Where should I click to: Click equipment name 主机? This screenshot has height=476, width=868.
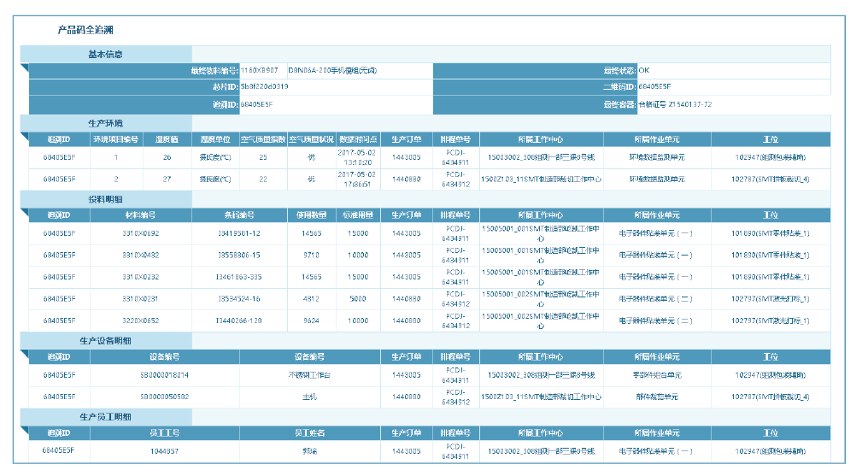(x=309, y=397)
